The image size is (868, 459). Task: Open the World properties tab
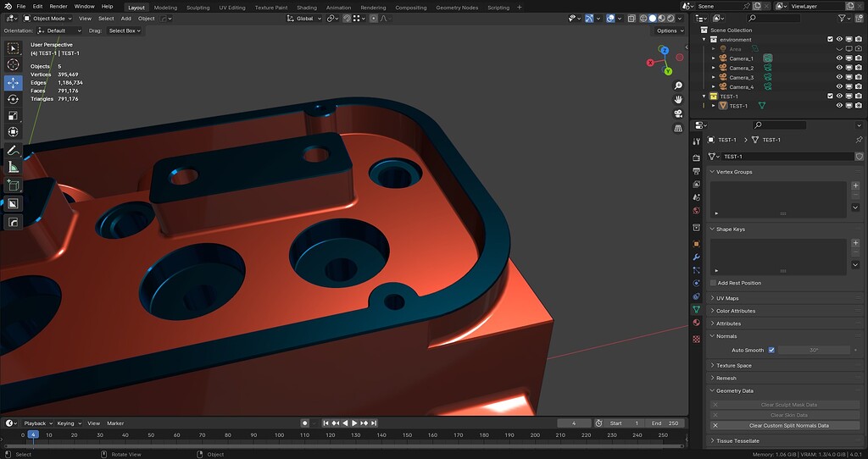pos(697,211)
